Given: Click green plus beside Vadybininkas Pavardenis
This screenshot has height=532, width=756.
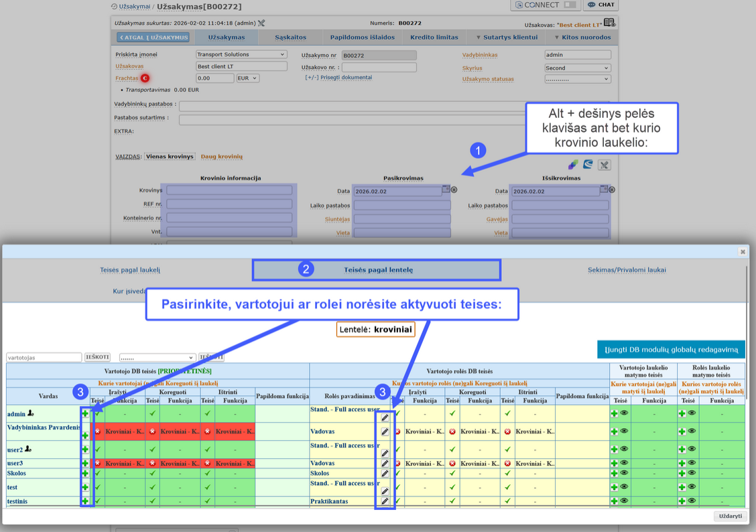Looking at the screenshot, I should [85, 435].
